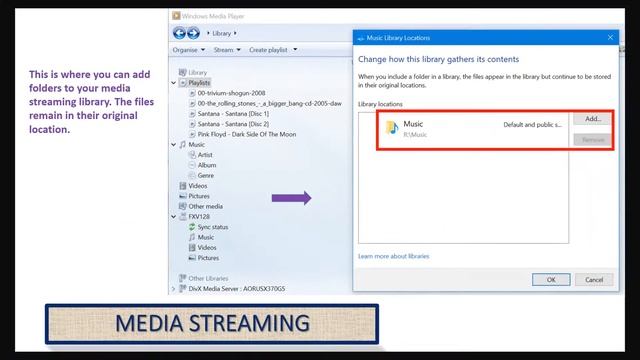
Task: Open the arrow after Library in breadcrumb
Action: tap(236, 33)
